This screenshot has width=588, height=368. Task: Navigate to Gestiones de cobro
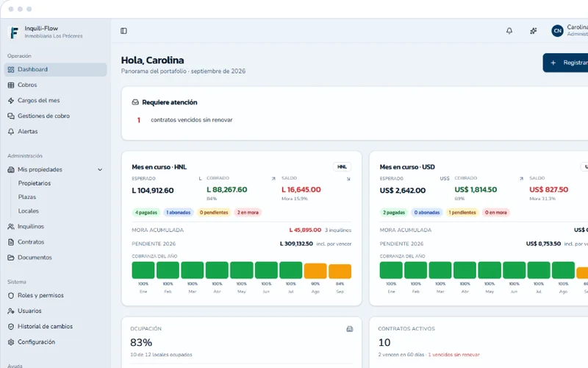point(56,116)
